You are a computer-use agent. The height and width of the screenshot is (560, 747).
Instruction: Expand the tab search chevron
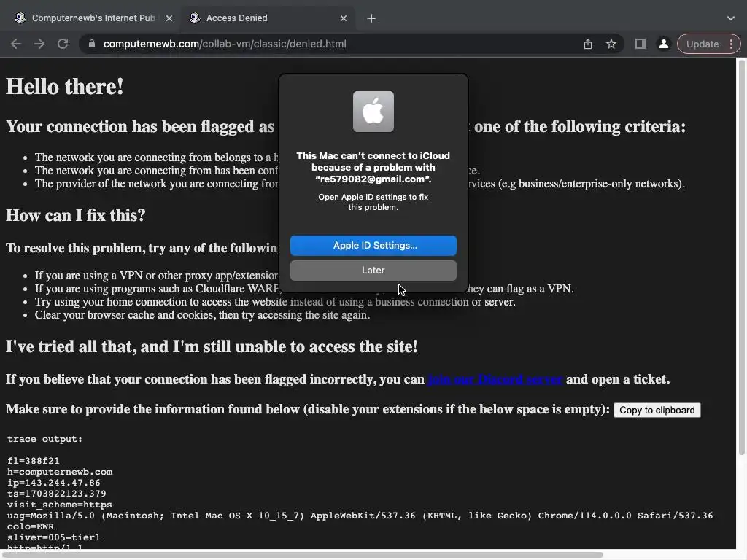tap(731, 18)
